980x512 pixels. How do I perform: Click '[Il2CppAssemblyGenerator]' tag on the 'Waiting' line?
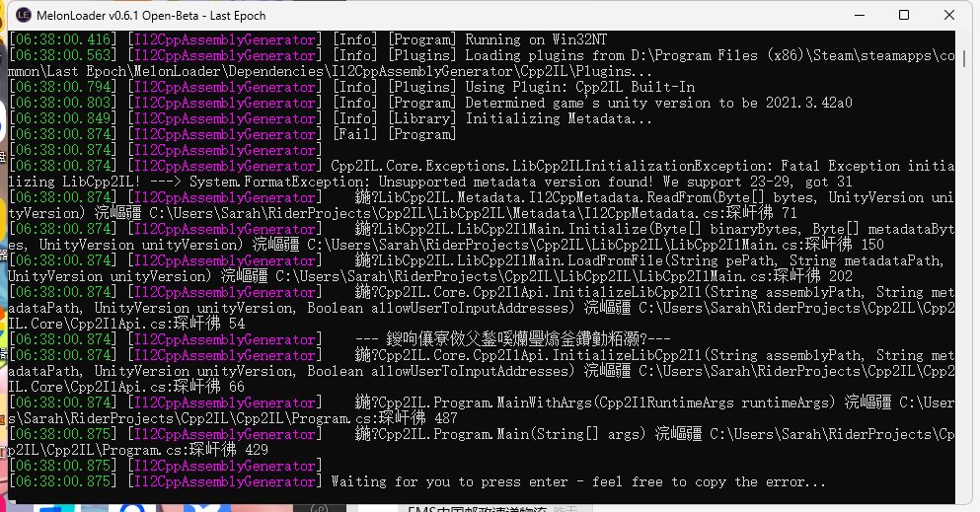click(225, 481)
